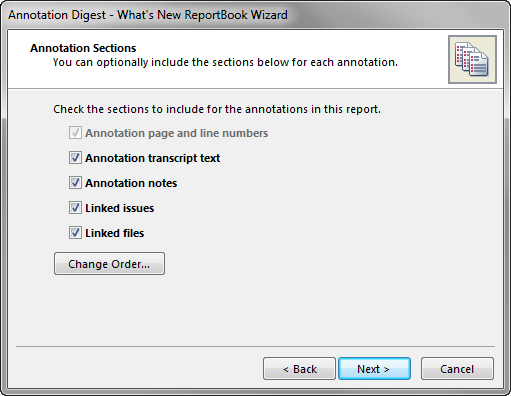511x396 pixels.
Task: Click the 'You can optionally include' description text
Action: click(x=225, y=63)
